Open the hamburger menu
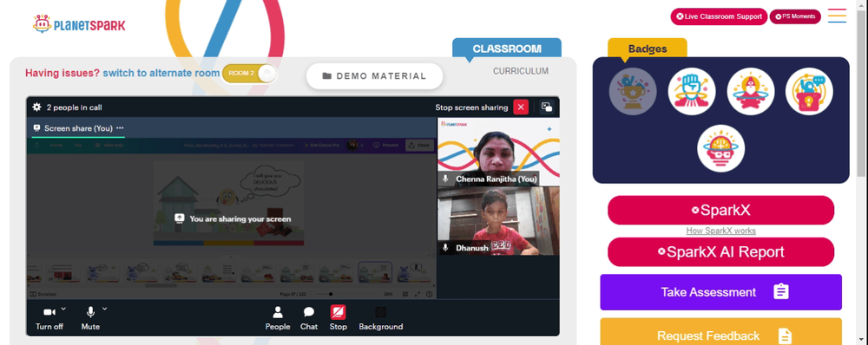 [x=837, y=16]
